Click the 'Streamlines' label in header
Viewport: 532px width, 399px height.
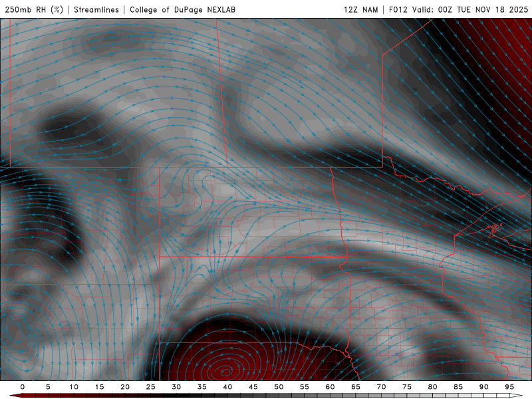coord(96,9)
